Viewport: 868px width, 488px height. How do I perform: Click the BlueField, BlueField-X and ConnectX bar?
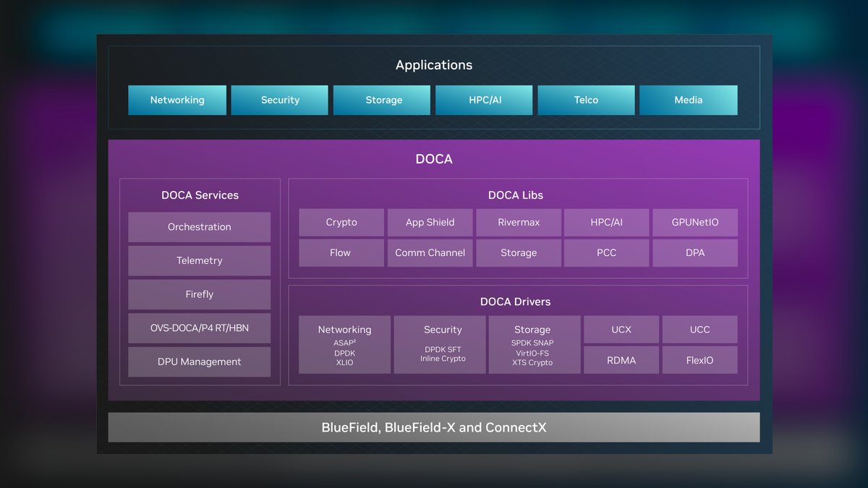434,427
